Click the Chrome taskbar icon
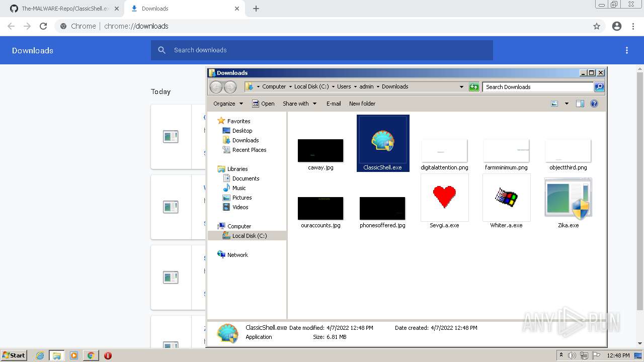The height and width of the screenshot is (362, 644). pos(91,355)
